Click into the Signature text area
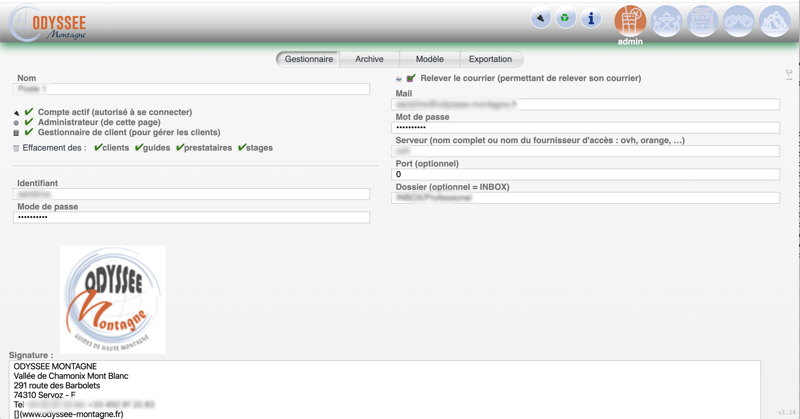The width and height of the screenshot is (800, 419). [x=385, y=390]
